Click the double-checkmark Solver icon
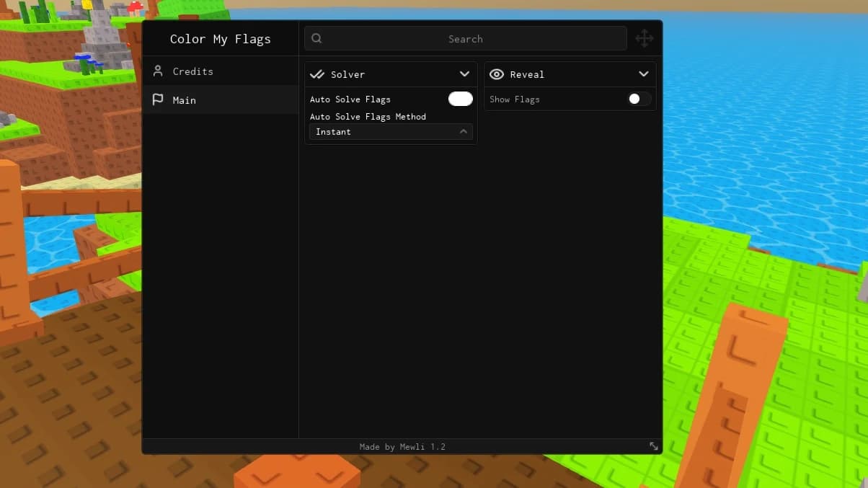868x488 pixels. [317, 74]
